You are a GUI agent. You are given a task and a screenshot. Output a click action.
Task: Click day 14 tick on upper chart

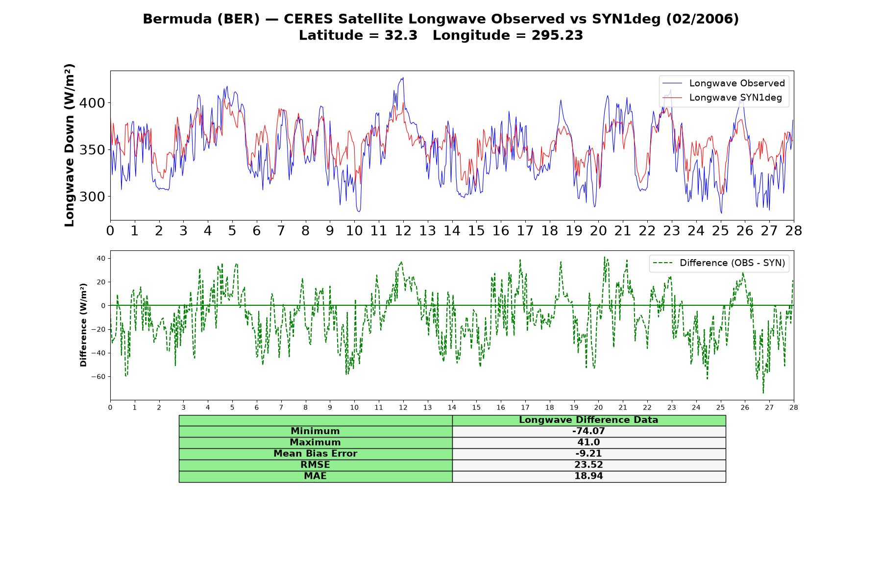coord(452,231)
